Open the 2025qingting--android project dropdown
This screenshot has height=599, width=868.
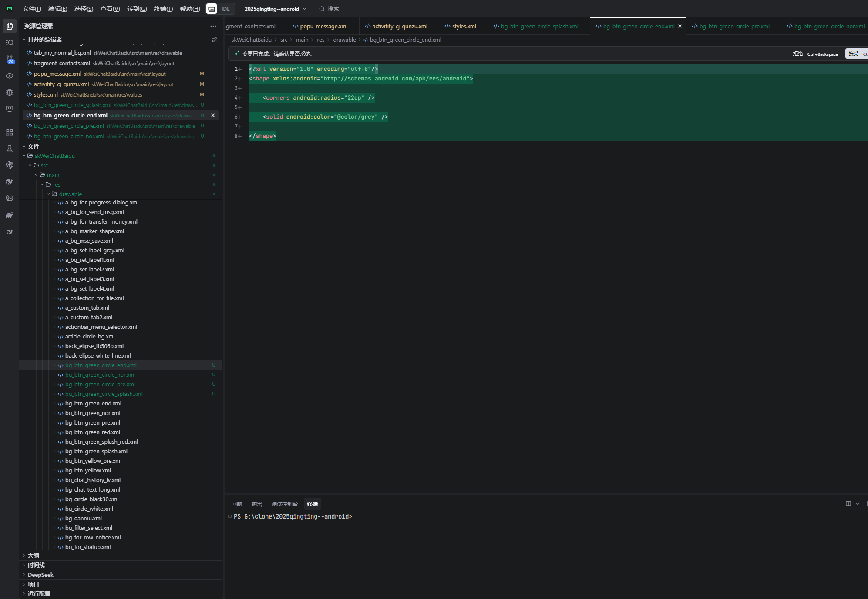276,9
